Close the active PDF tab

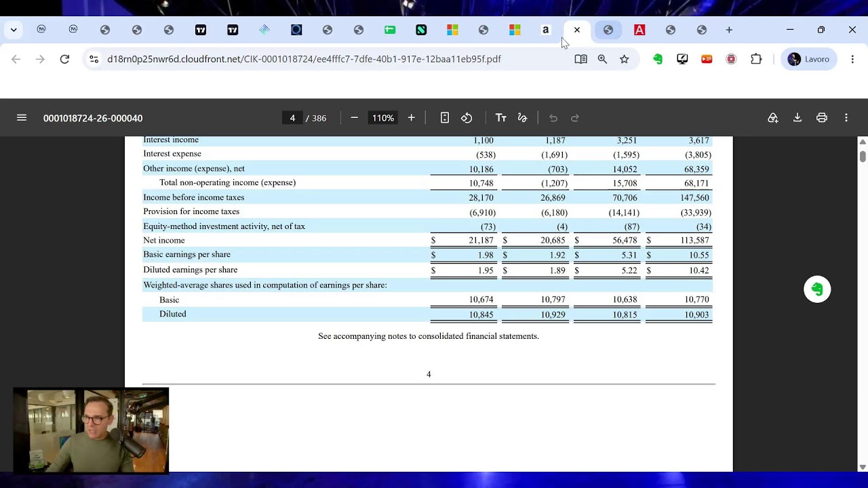coord(577,30)
